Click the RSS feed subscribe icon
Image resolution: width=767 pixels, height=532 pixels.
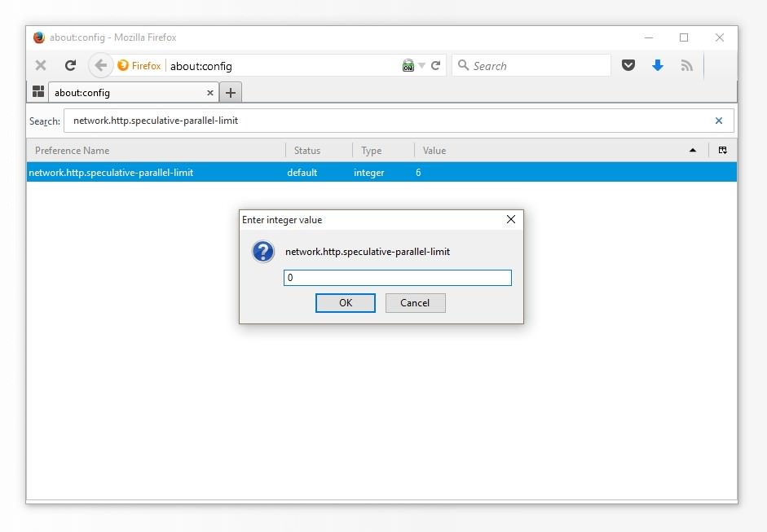click(687, 65)
